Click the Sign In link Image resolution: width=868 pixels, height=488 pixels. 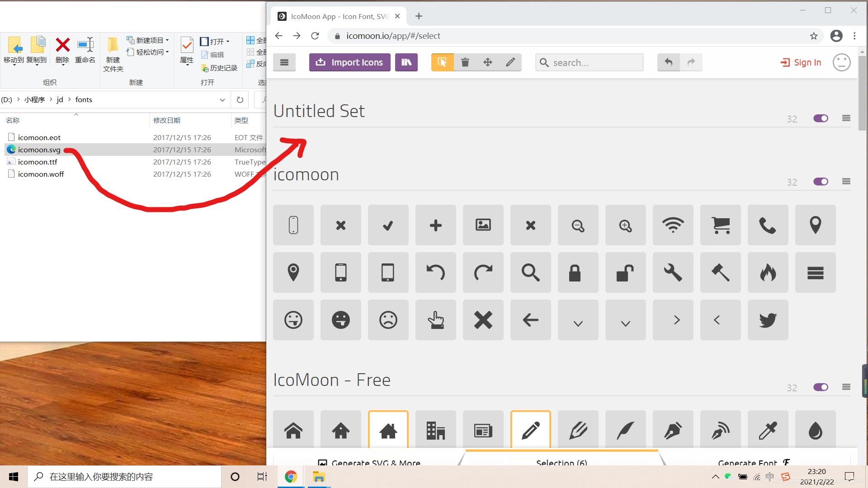tap(801, 62)
